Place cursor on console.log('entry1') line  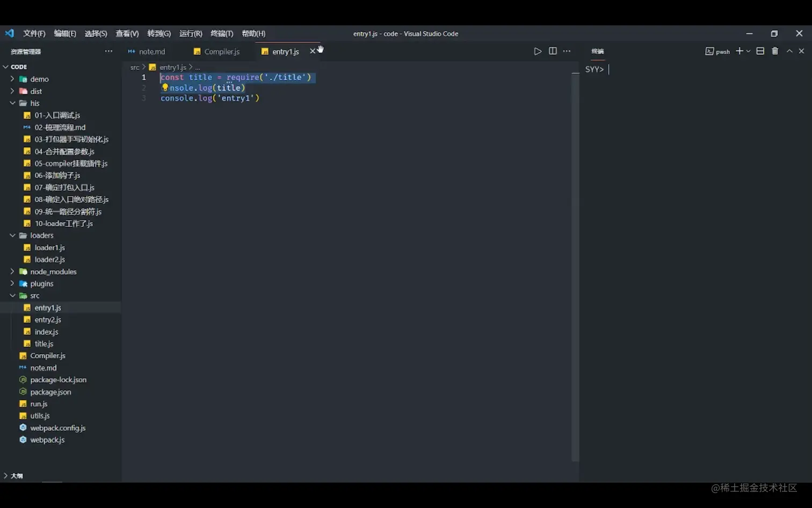click(x=210, y=98)
